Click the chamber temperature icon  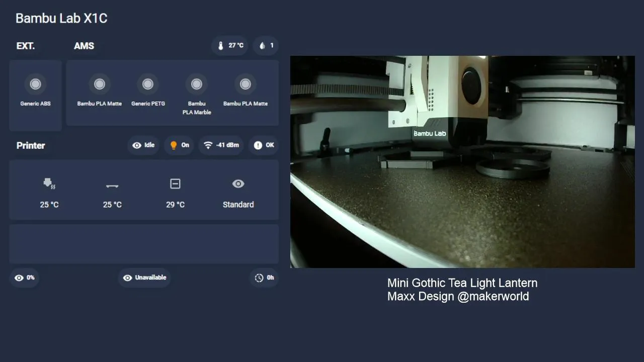(175, 184)
